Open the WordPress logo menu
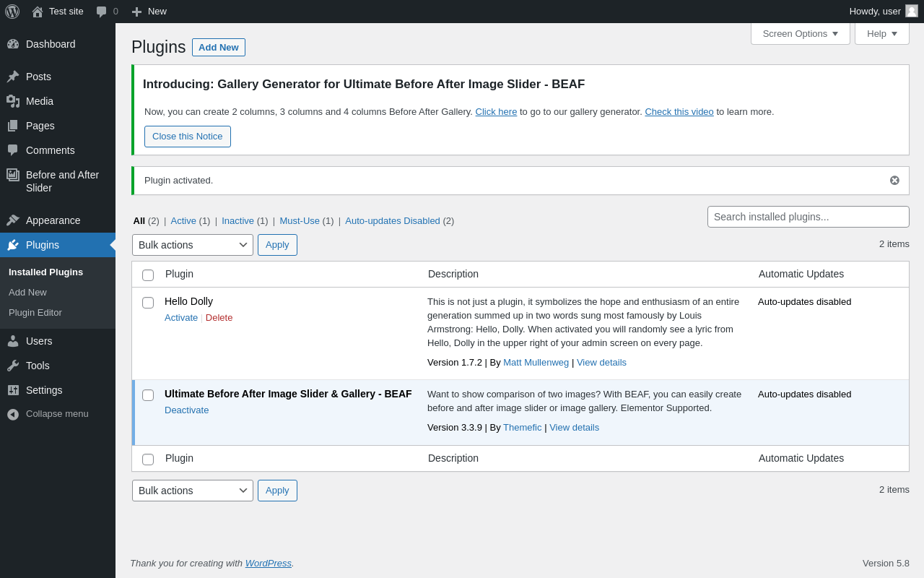Screen dimensions: 924x578 (x=12, y=12)
